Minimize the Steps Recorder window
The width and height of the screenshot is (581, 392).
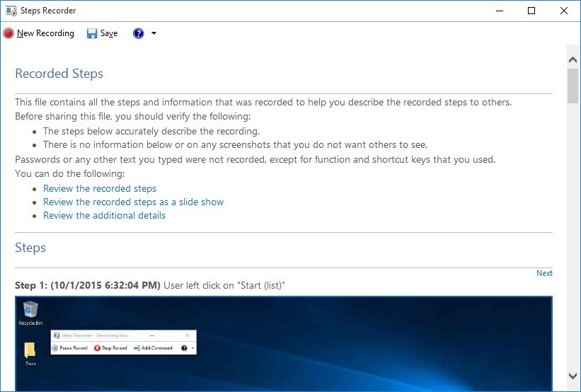tap(499, 11)
